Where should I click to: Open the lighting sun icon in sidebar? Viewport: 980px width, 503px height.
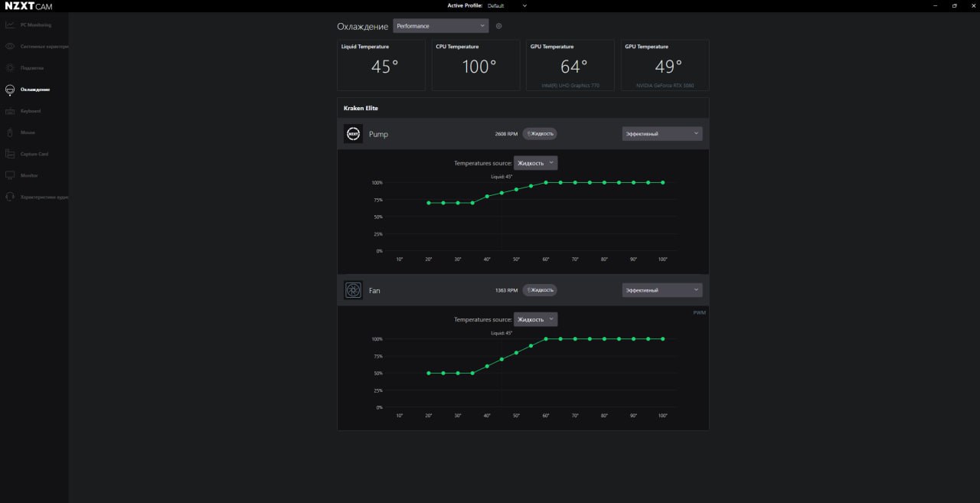point(10,68)
